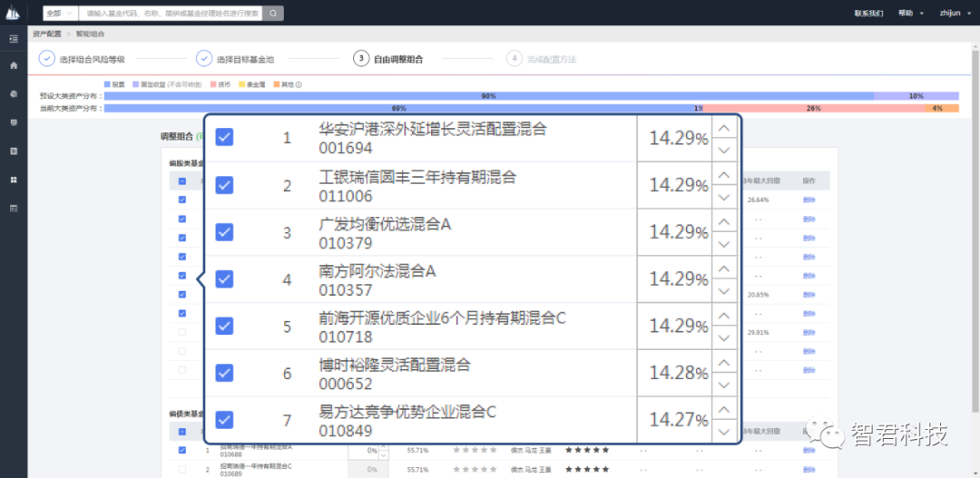The width and height of the screenshot is (980, 478).
Task: Click the 14.28% weight field for 博时裕隆灵活配置混合
Action: pyautogui.click(x=674, y=373)
